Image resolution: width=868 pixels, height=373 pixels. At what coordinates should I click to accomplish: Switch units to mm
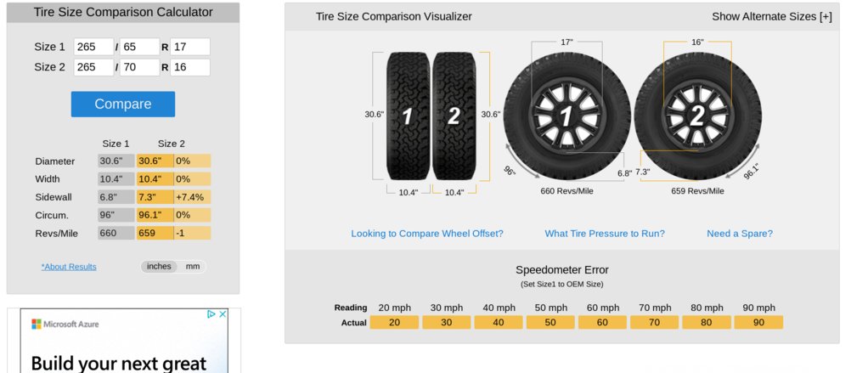[193, 266]
